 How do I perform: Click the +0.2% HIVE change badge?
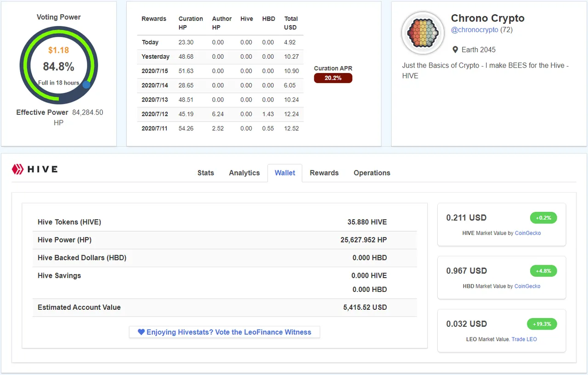[543, 218]
